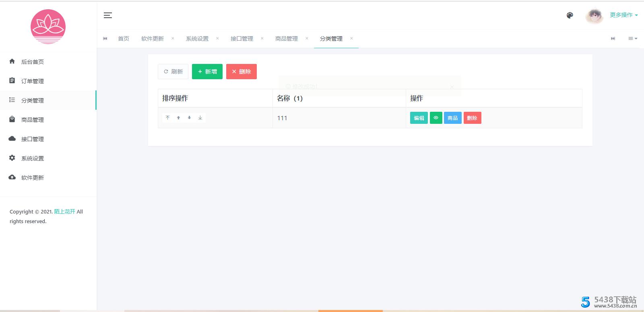644x312 pixels.
Task: Click the move down one arrow
Action: click(189, 118)
